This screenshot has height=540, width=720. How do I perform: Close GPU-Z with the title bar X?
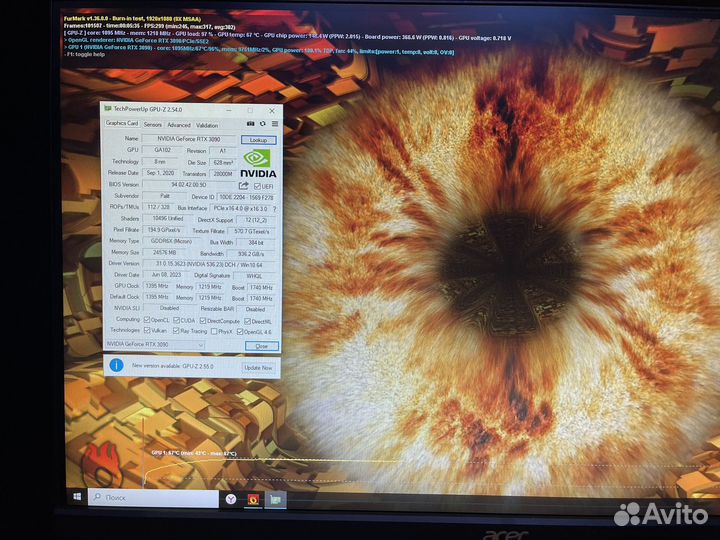pos(272,111)
